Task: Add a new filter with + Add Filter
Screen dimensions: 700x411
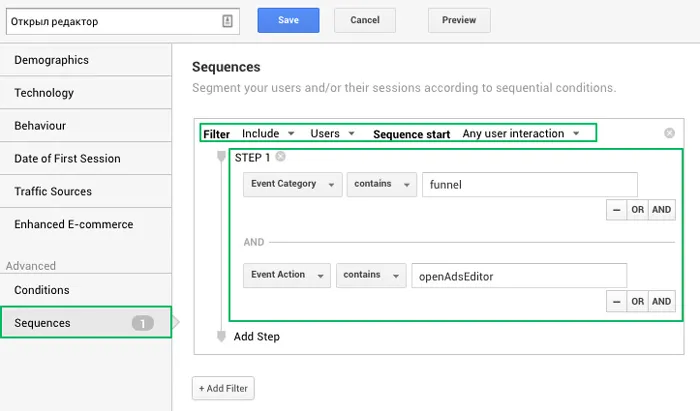Action: tap(223, 388)
